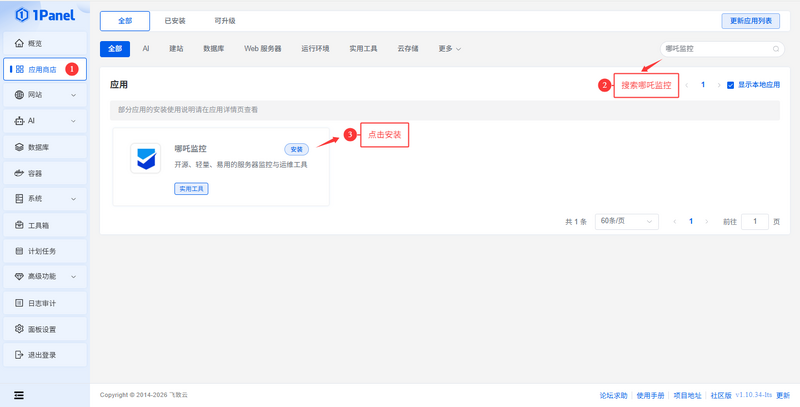Switch to the 可升级 tab
Image resolution: width=800 pixels, height=407 pixels.
pos(225,21)
